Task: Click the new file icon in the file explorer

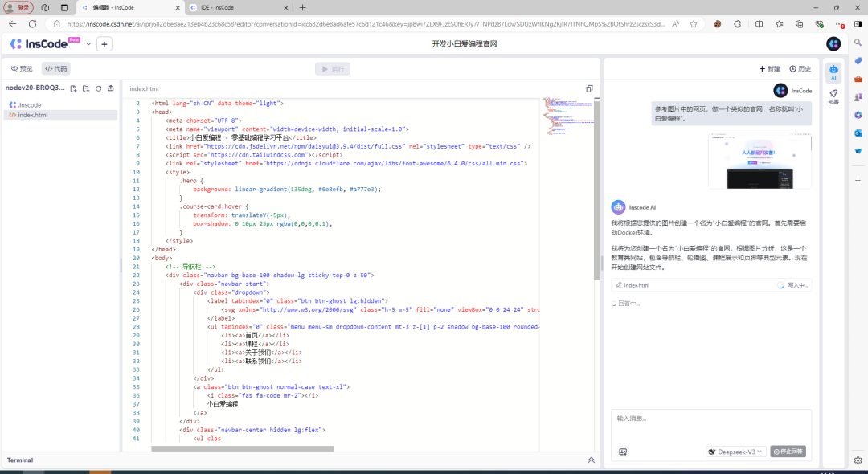Action: tap(74, 88)
